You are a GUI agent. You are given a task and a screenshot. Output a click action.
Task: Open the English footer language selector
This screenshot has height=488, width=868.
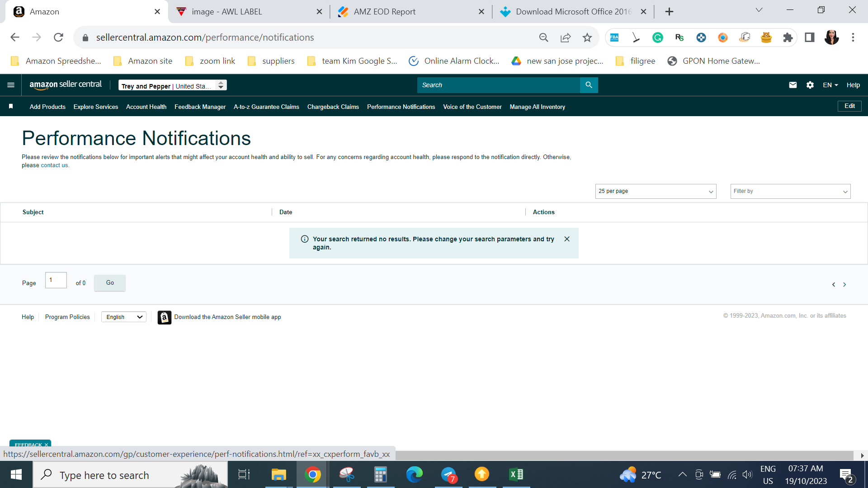(x=124, y=317)
